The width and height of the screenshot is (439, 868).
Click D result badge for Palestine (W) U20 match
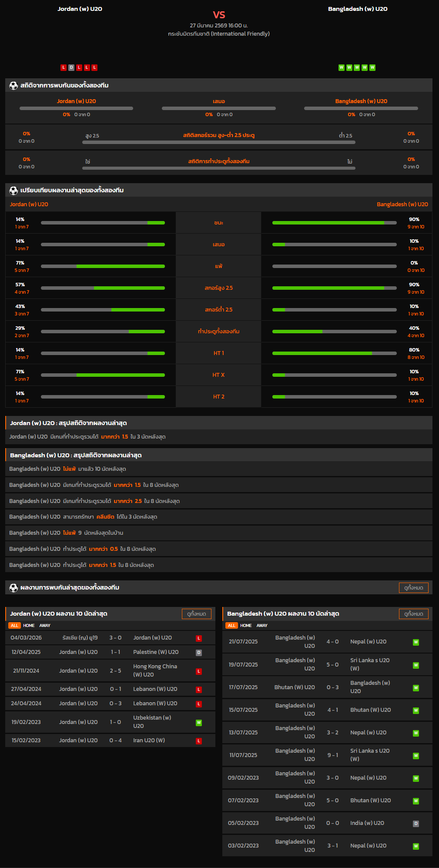pyautogui.click(x=199, y=653)
